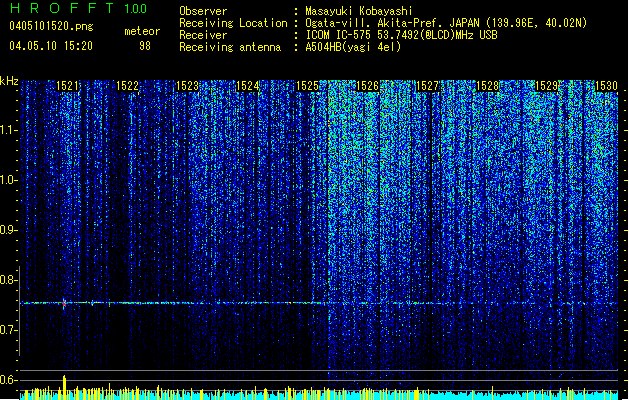This screenshot has width=629, height=400.
Task: Click the Ogata-vill. Akita-Pref. JAPAN location text
Action: (446, 23)
